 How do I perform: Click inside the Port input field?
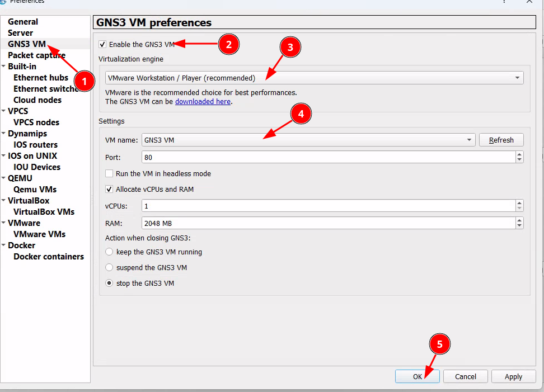click(x=327, y=158)
